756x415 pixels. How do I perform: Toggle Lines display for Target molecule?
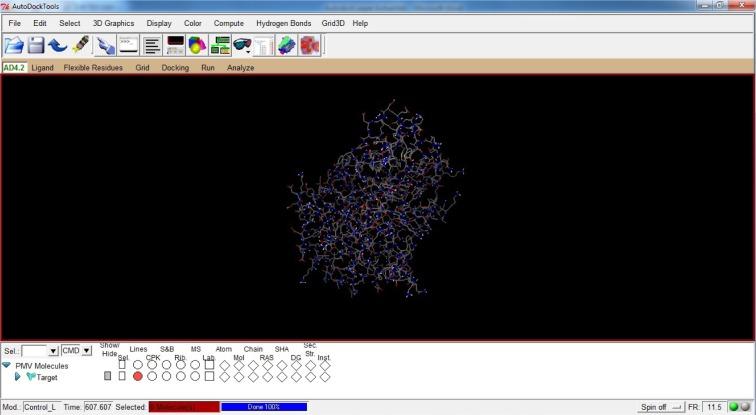pyautogui.click(x=138, y=376)
